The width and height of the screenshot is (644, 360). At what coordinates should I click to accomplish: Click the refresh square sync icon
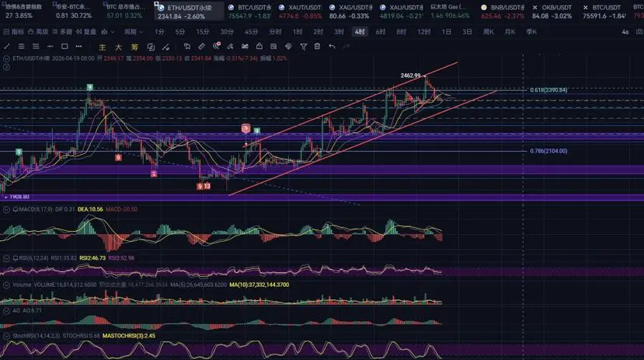pos(151,47)
